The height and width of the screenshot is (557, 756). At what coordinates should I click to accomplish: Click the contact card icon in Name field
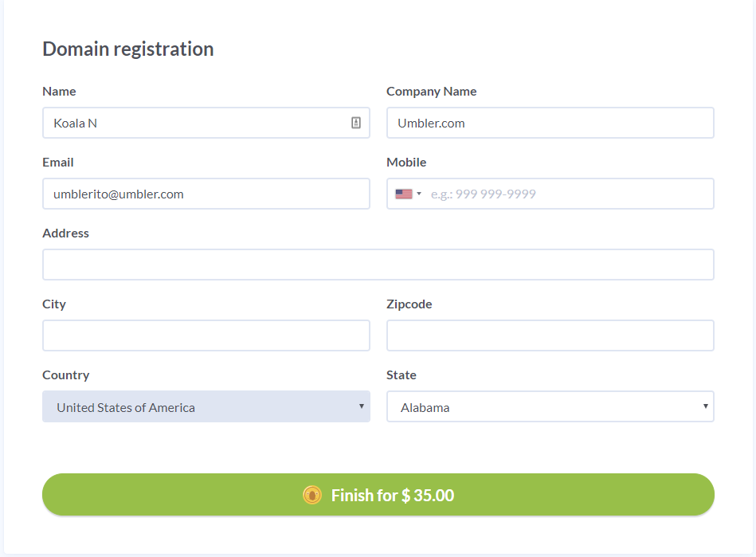pyautogui.click(x=356, y=123)
